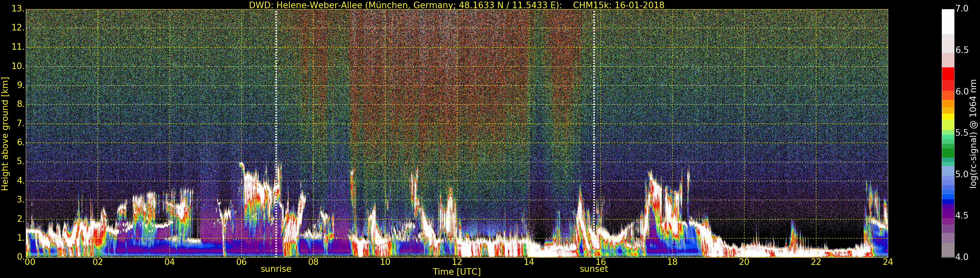980x278 pixels.
Task: Click the yellow band of the colorbar
Action: coord(948,116)
